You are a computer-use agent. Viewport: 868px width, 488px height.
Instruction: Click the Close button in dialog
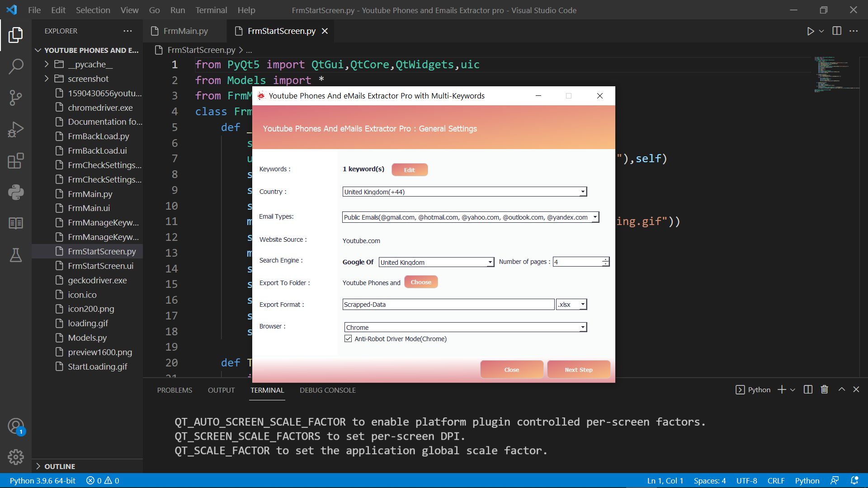512,370
